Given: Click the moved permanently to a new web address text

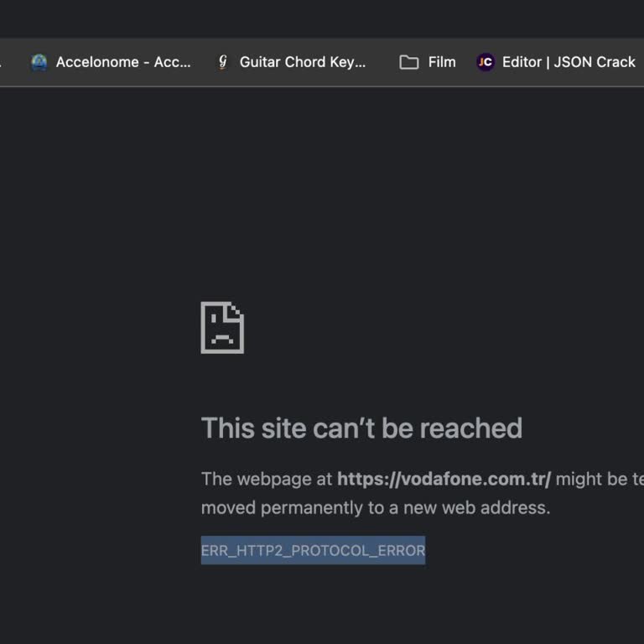Looking at the screenshot, I should click(376, 507).
